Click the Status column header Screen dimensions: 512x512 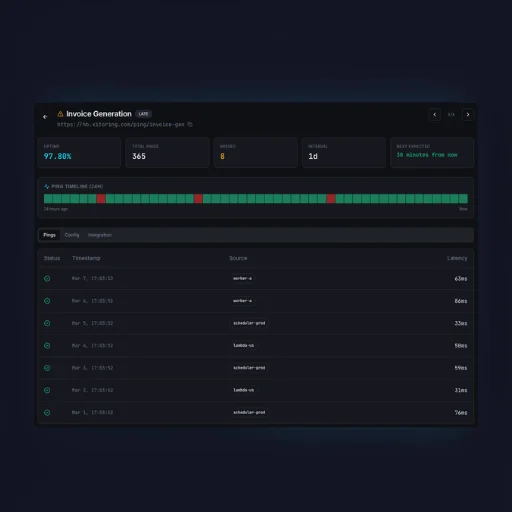[x=52, y=258]
